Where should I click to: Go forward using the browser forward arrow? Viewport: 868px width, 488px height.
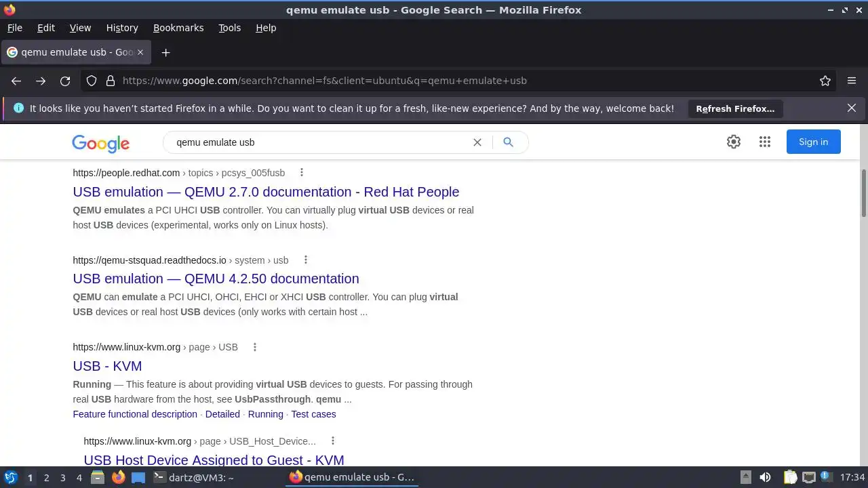click(x=41, y=81)
